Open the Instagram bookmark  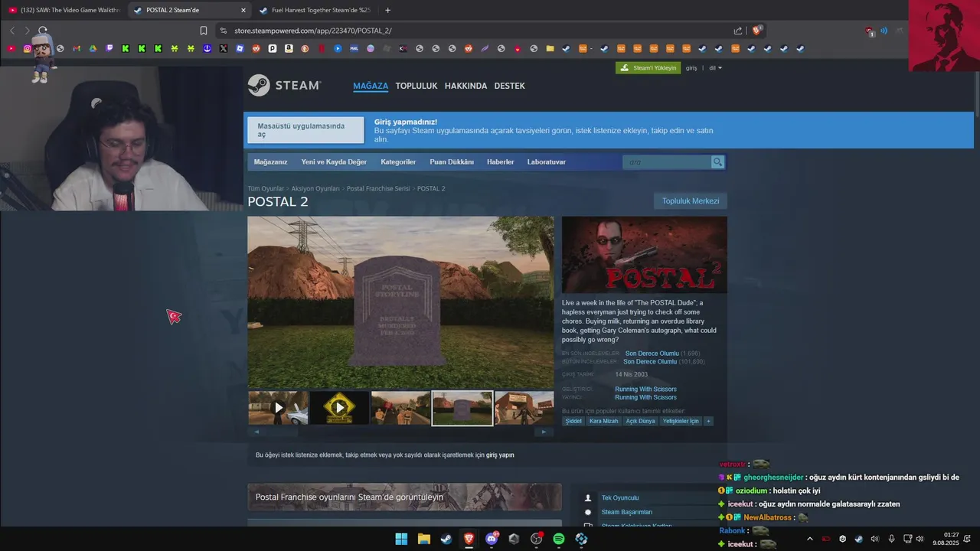click(x=28, y=48)
